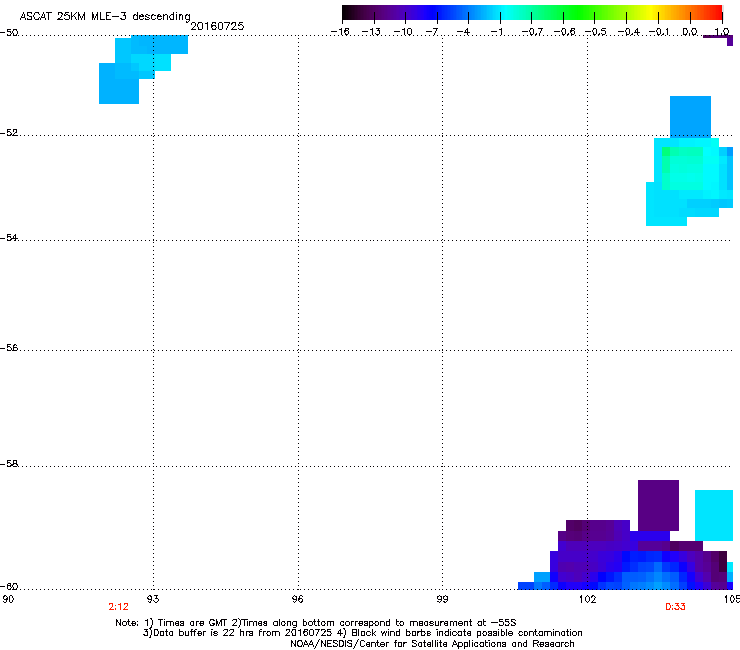The height and width of the screenshot is (650, 740).
Task: Click the "-0.5" color scale label
Action: 596,32
